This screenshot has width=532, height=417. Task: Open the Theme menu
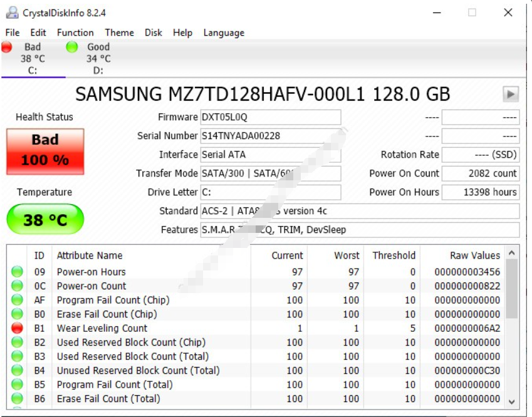[119, 33]
